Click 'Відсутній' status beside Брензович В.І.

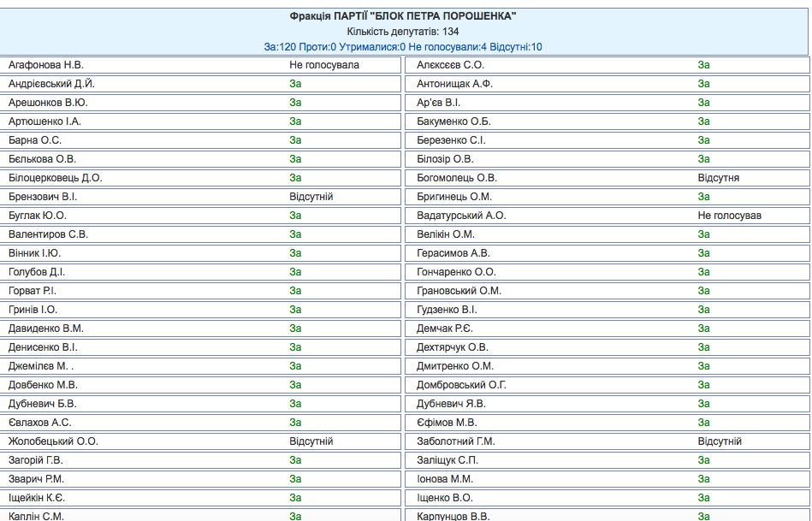pyautogui.click(x=311, y=197)
